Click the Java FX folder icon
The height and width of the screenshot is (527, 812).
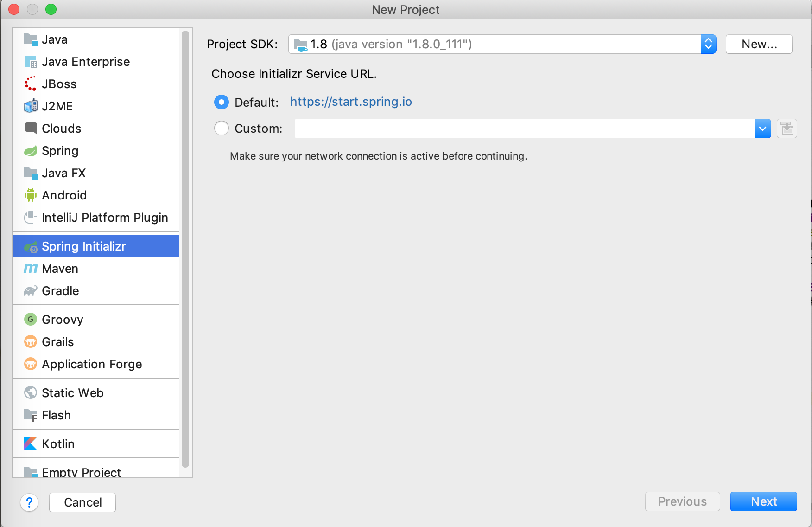pyautogui.click(x=31, y=173)
